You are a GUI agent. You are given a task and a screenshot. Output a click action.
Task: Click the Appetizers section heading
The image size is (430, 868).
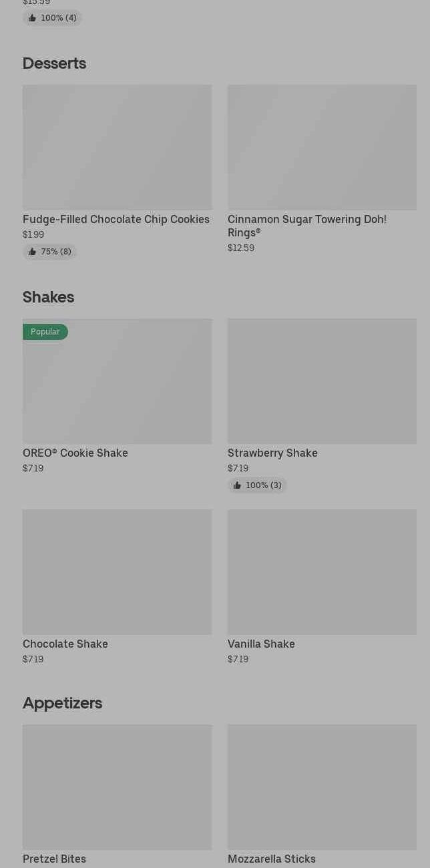62,703
